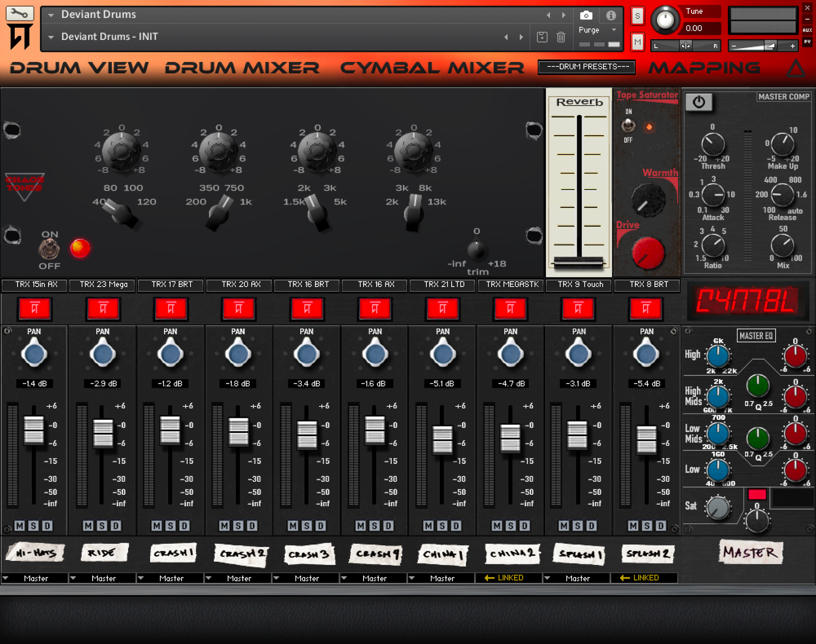This screenshot has width=816, height=644.
Task: Toggle the Tape Saturator ON/OFF switch
Action: click(628, 125)
